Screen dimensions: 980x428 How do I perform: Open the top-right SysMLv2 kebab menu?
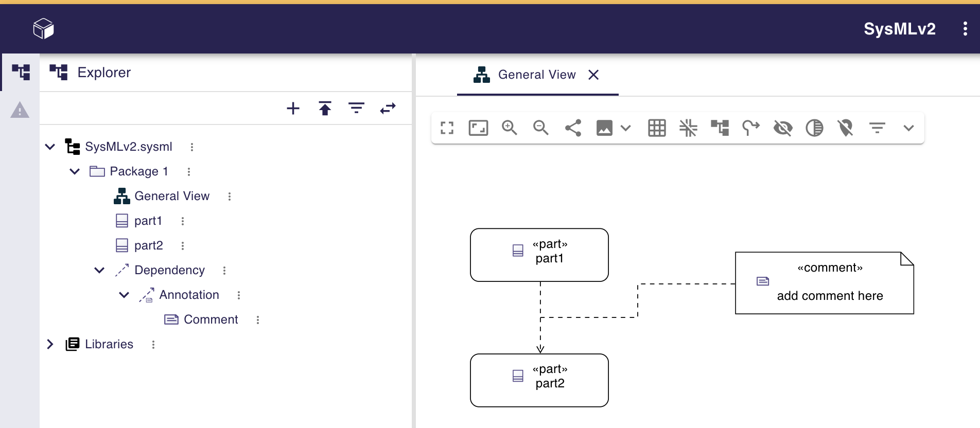click(965, 29)
